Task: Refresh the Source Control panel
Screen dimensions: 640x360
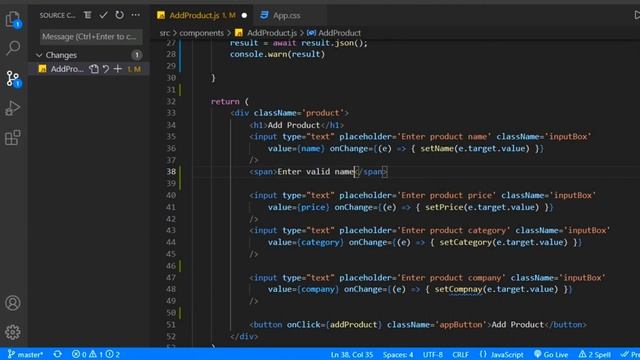Action: [119, 15]
